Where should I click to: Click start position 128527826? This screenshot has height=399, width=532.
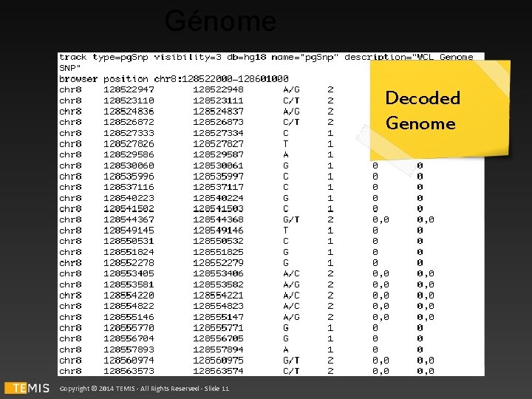129,144
